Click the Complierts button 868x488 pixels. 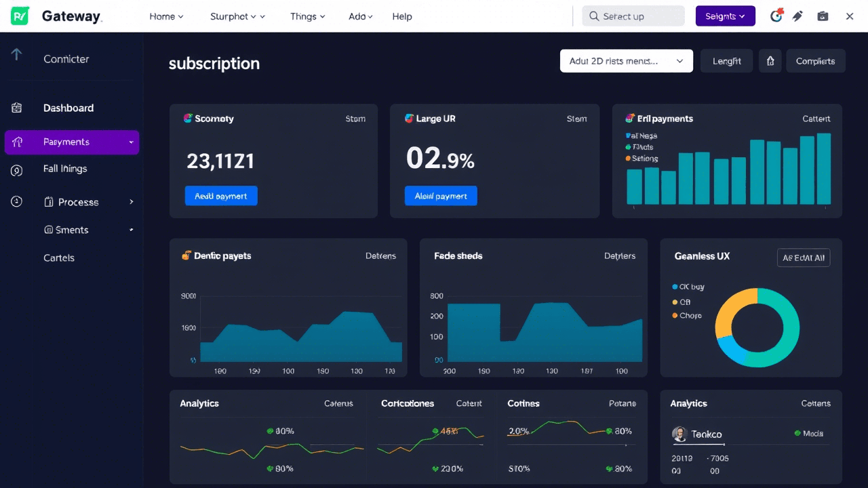[x=816, y=61]
